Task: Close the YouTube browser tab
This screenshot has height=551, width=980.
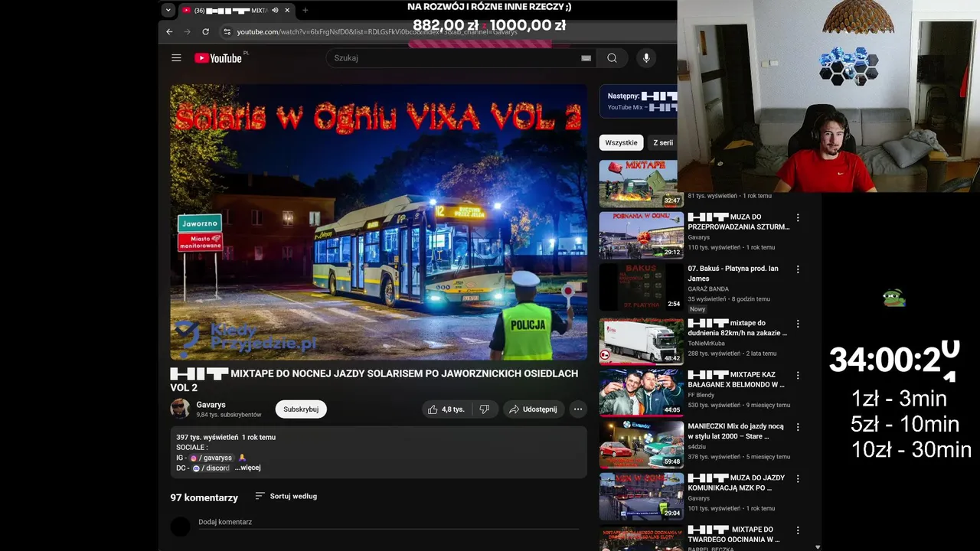Action: 287,10
